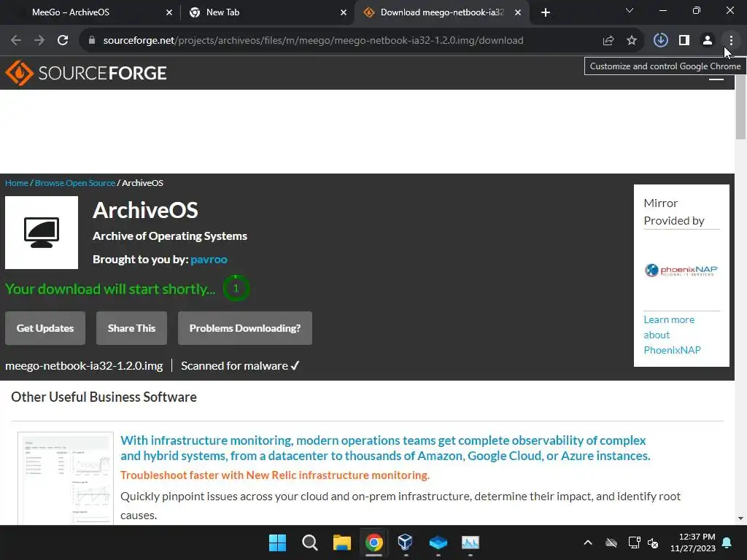
Task: Switch to the MeeGo – ArchiveOS tab
Action: point(90,12)
